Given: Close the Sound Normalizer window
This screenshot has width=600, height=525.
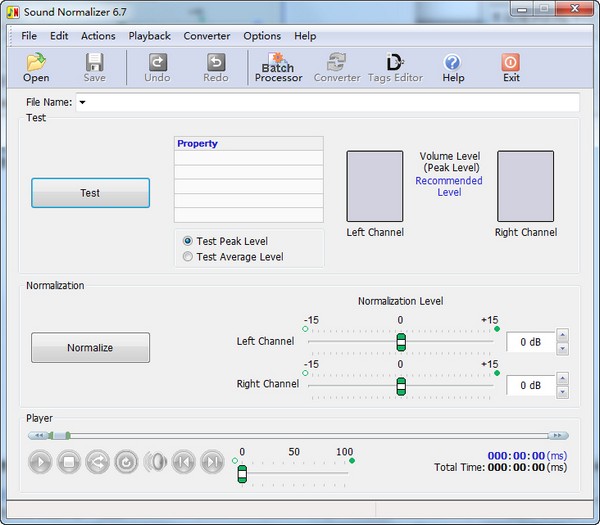Looking at the screenshot, I should [574, 9].
